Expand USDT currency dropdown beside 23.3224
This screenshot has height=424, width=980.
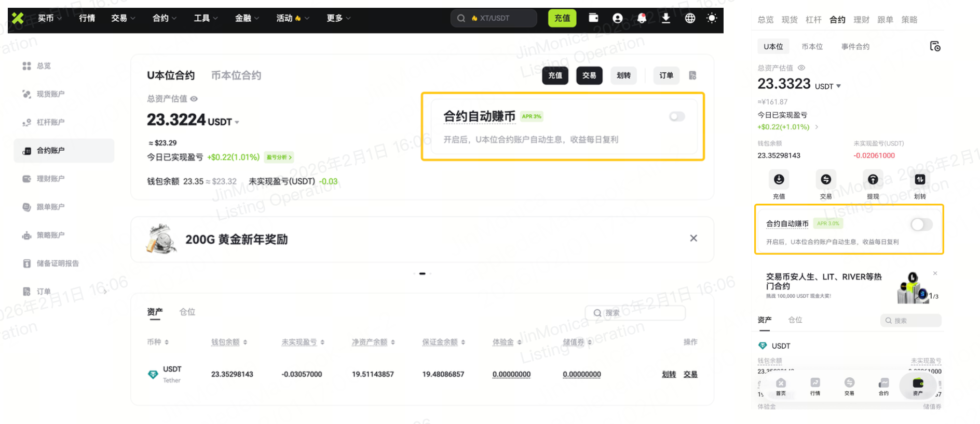(237, 122)
